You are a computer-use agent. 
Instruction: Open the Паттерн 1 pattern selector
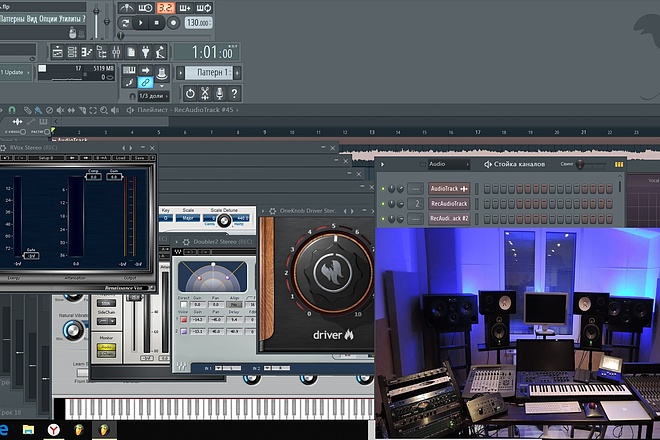coord(208,73)
